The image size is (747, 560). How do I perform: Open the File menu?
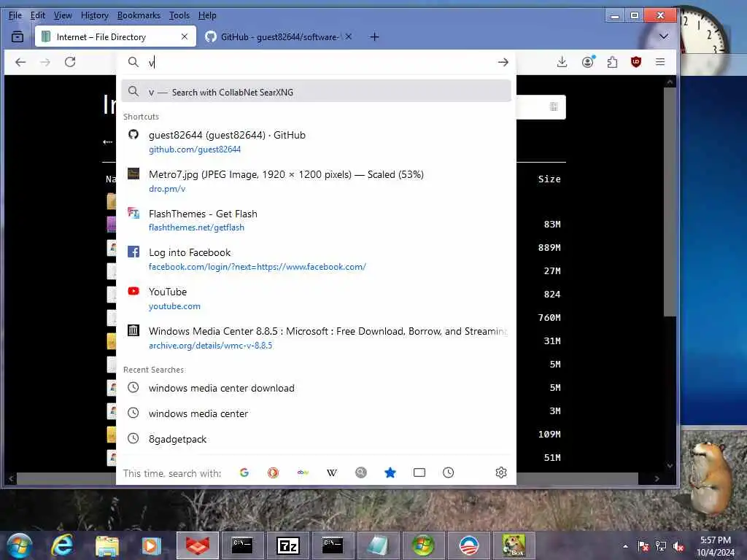[x=15, y=15]
